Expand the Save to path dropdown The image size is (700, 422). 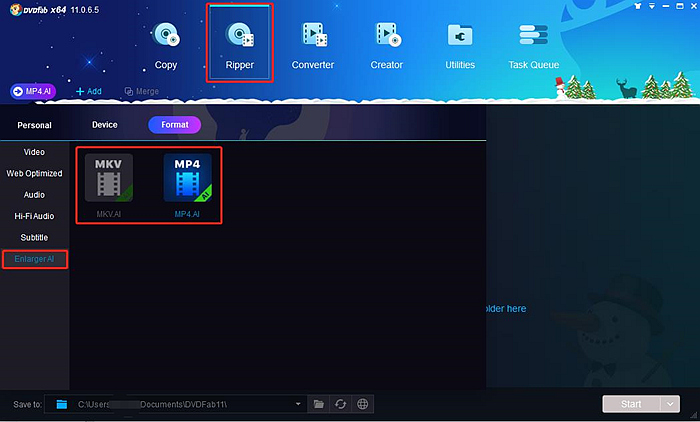click(x=298, y=404)
